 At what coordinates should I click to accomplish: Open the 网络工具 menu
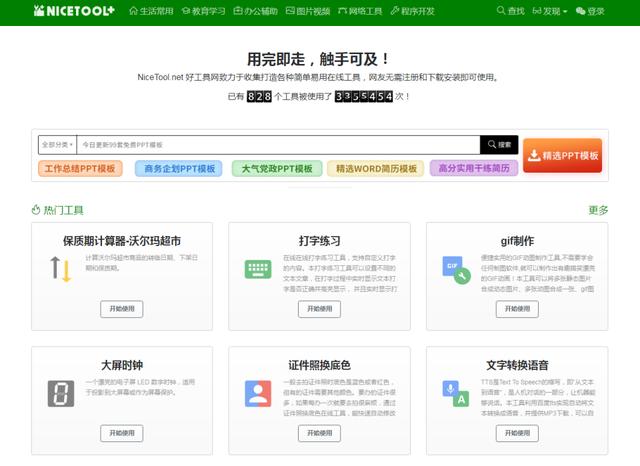(x=360, y=11)
